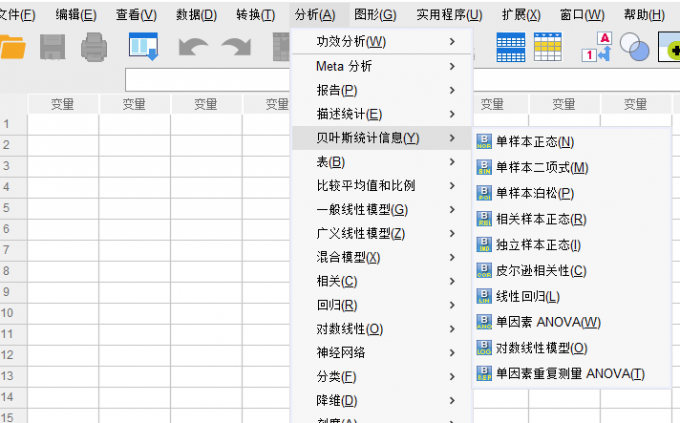Viewport: 680px width, 423px height.
Task: Click the yellow grid toolbar icon
Action: (548, 47)
